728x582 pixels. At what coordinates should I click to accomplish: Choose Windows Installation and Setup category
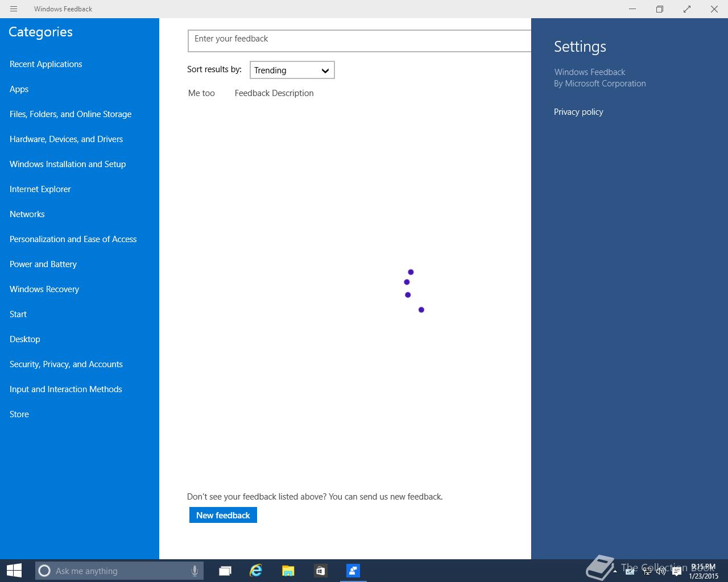click(68, 164)
